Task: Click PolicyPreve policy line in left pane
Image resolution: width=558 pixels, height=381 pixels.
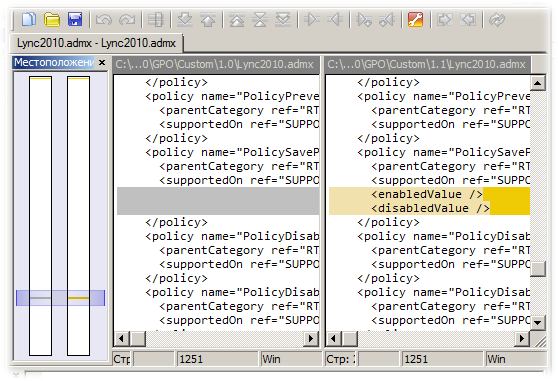Action: pyautogui.click(x=232, y=96)
